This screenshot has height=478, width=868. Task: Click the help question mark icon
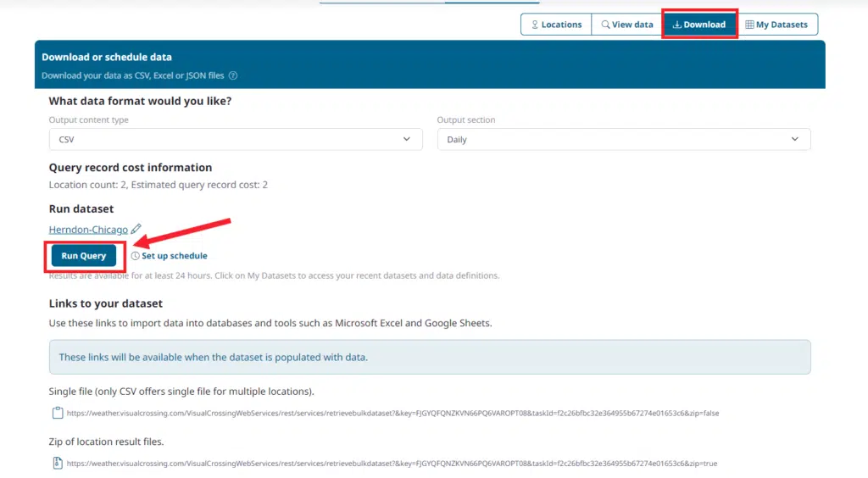233,75
